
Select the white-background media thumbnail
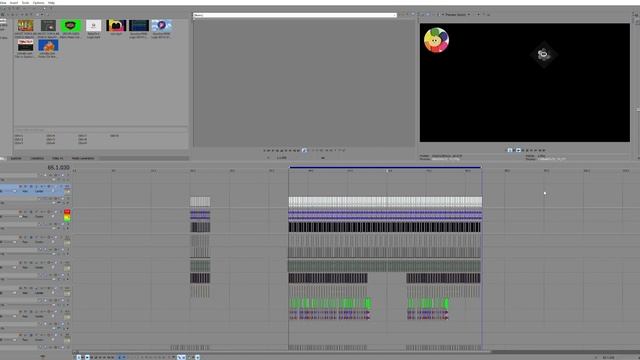point(93,26)
